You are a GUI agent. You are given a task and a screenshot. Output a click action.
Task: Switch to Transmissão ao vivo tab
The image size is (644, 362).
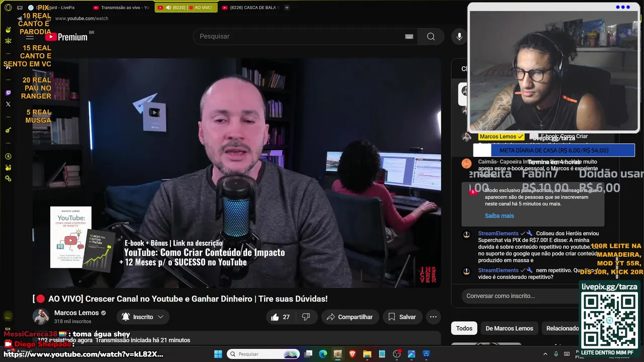tap(121, 8)
